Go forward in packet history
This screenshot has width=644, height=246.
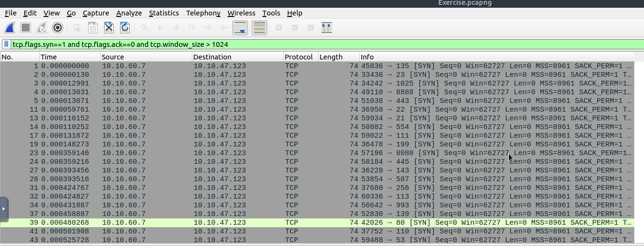176,28
